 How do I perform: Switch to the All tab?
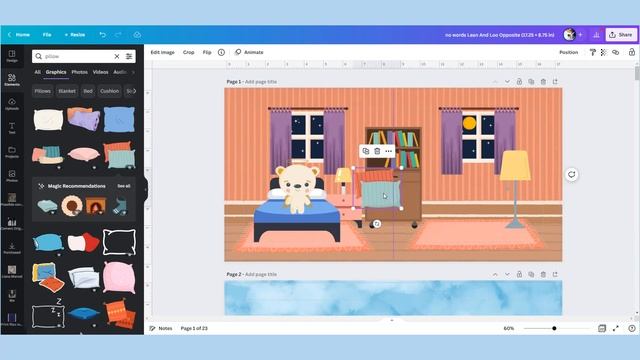pyautogui.click(x=38, y=72)
